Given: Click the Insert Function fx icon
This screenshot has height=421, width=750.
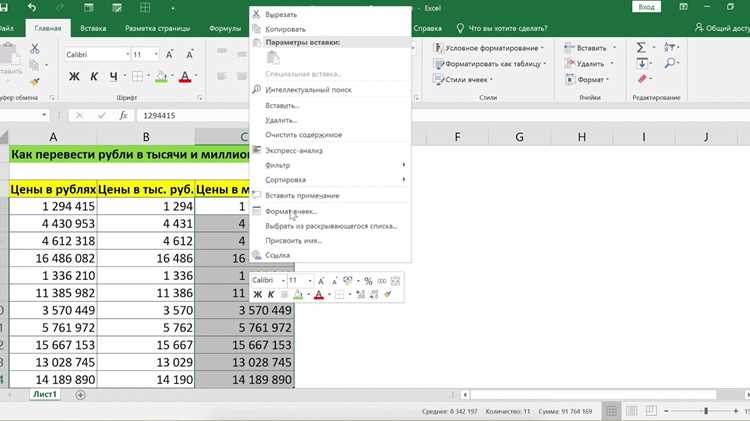Looking at the screenshot, I should pos(123,115).
